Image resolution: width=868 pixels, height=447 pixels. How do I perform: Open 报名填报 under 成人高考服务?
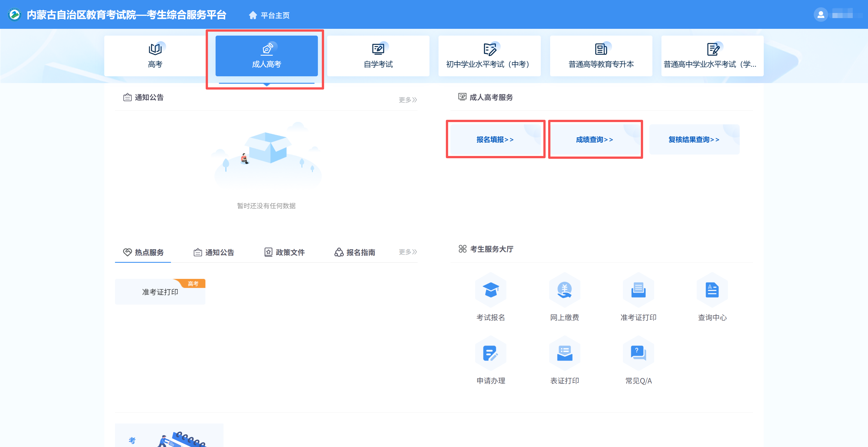coord(495,139)
